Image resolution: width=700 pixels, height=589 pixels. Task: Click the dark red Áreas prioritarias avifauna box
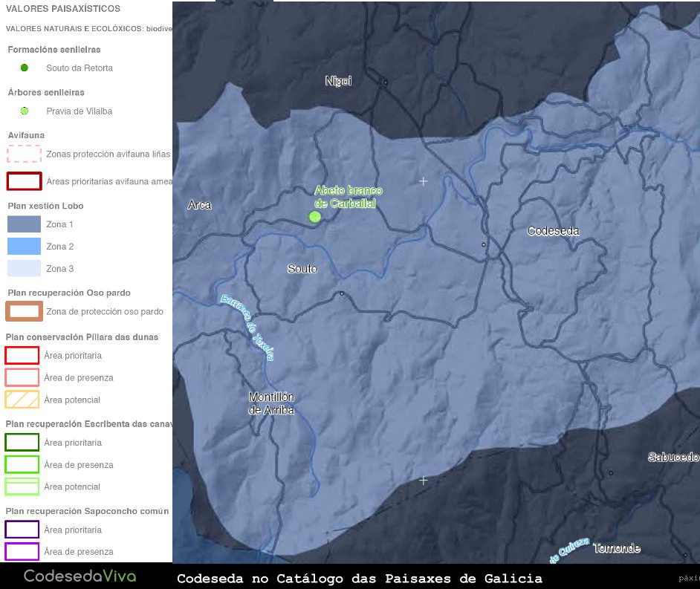[x=24, y=181]
